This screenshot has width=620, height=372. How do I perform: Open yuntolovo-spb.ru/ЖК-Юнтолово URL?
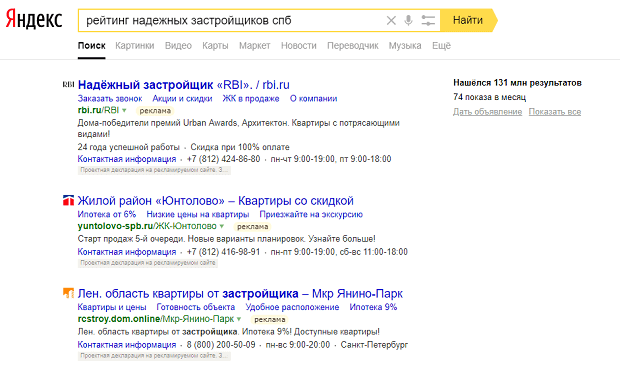[147, 227]
